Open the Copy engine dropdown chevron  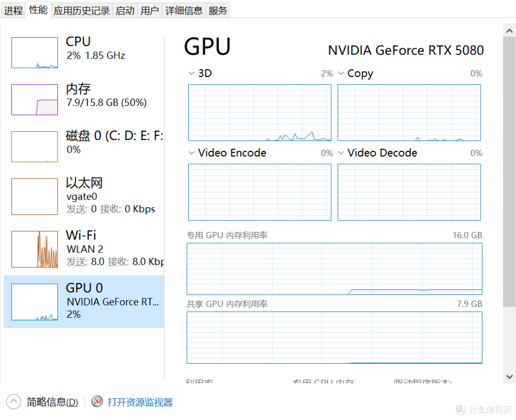(341, 73)
